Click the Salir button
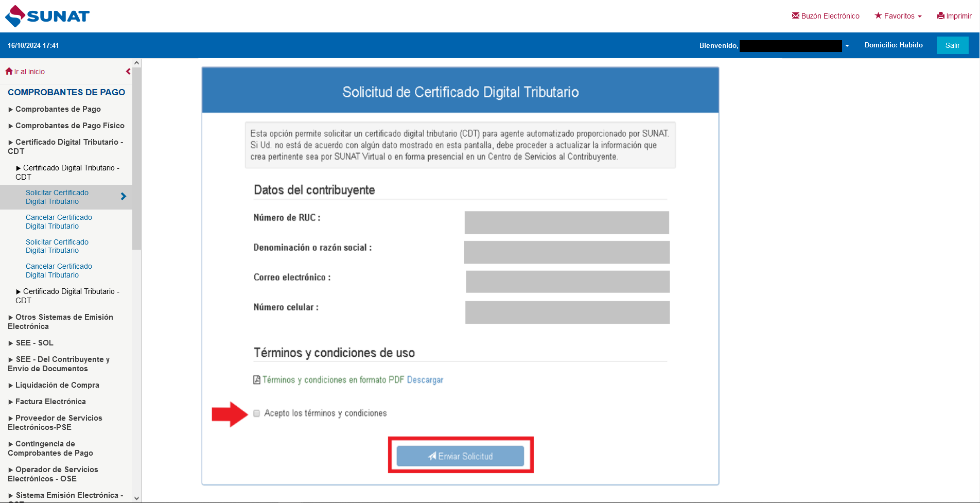 (x=952, y=45)
